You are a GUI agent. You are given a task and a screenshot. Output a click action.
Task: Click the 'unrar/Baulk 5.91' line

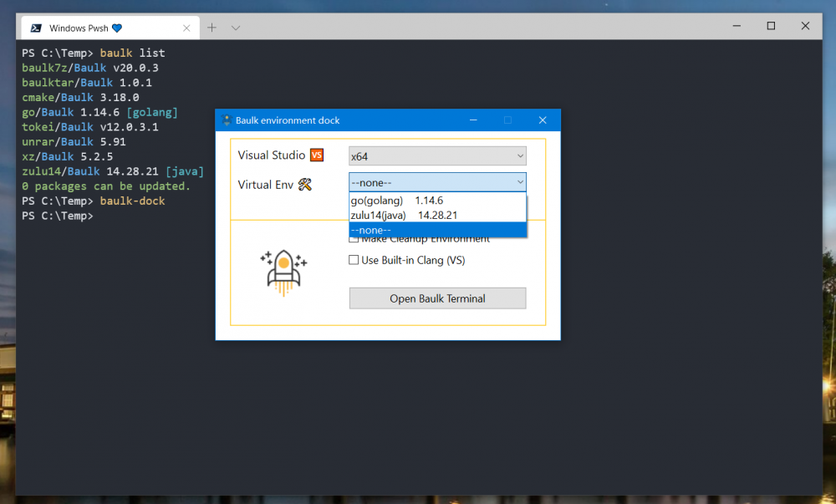[x=74, y=142]
